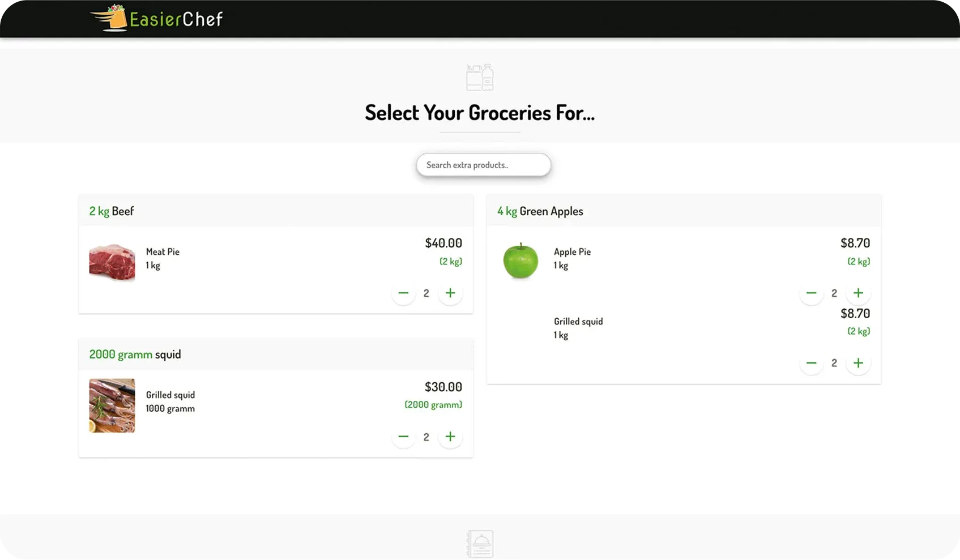960x560 pixels.
Task: Increase Meat Pie beef quantity
Action: point(450,293)
